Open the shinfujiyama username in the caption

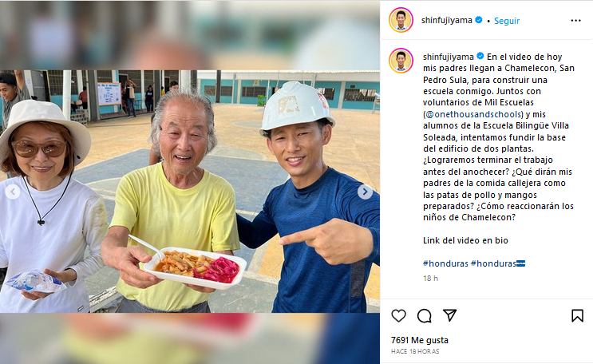[449, 57]
